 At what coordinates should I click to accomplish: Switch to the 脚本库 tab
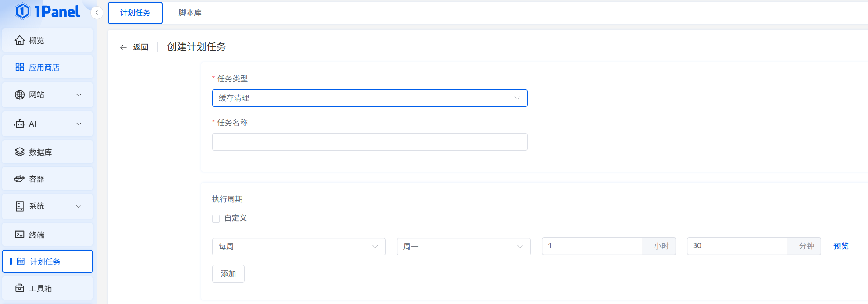[190, 13]
